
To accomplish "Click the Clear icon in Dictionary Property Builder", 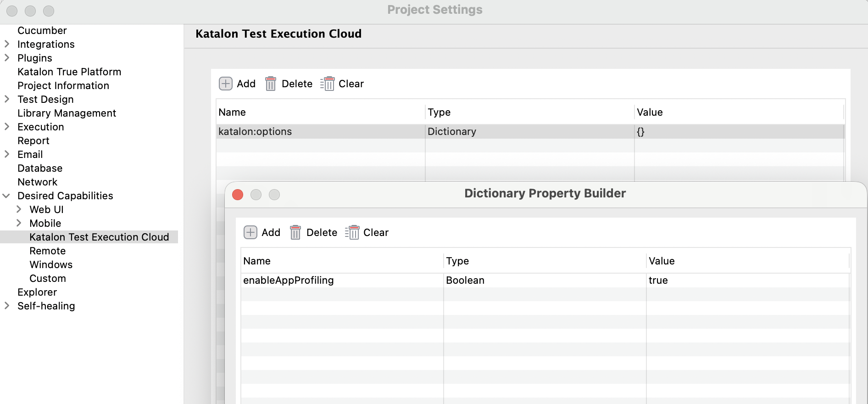I will click(x=352, y=232).
